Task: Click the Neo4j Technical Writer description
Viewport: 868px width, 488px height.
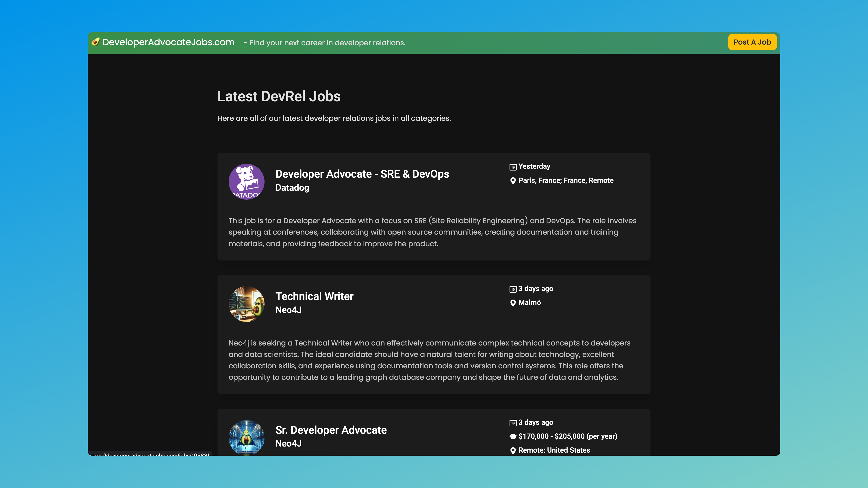Action: coord(430,360)
